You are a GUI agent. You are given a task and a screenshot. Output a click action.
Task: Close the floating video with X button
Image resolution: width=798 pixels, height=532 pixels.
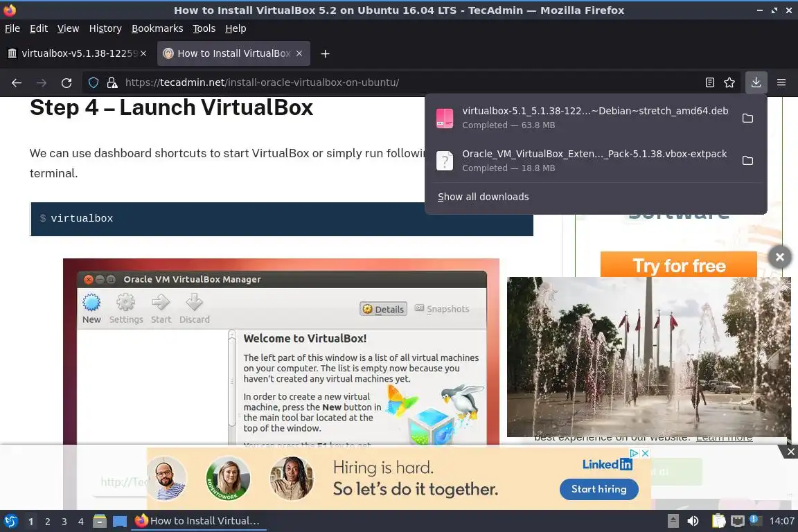coord(780,257)
